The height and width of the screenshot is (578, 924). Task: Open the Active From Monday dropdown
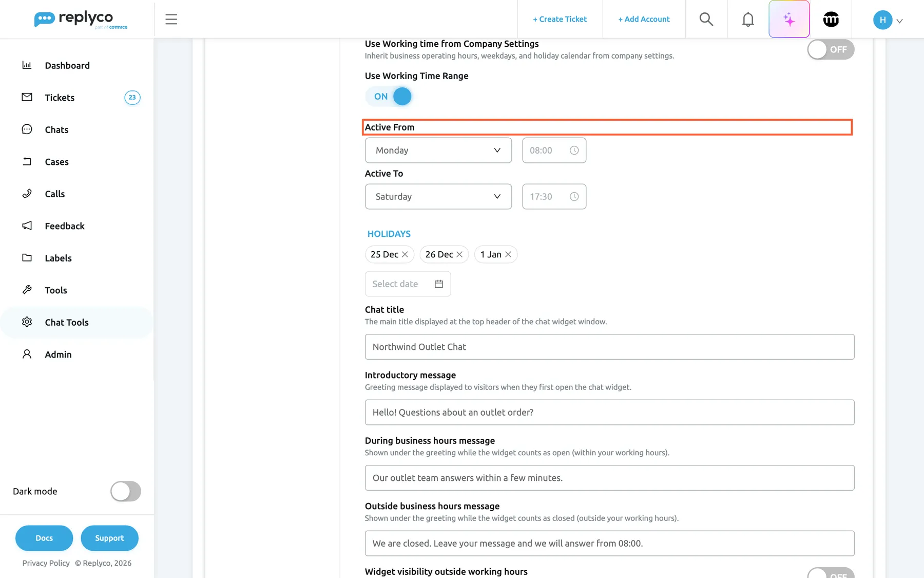(438, 150)
